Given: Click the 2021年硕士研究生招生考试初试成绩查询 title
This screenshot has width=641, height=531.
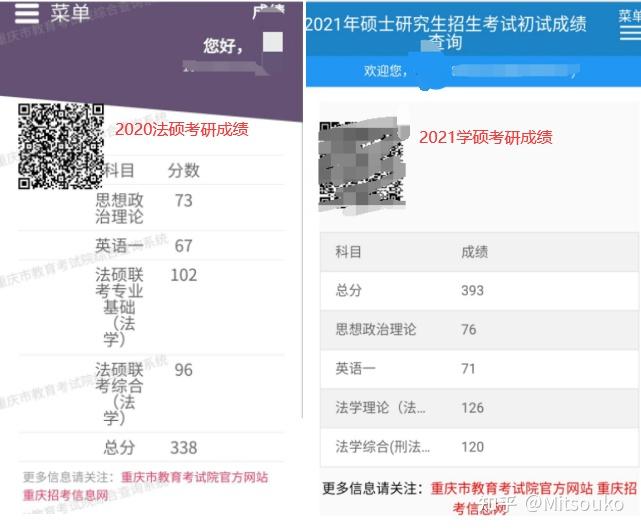Looking at the screenshot, I should pos(446,33).
